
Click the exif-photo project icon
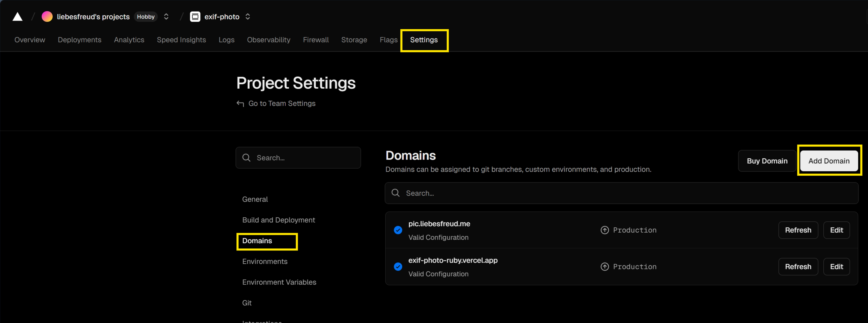[195, 17]
